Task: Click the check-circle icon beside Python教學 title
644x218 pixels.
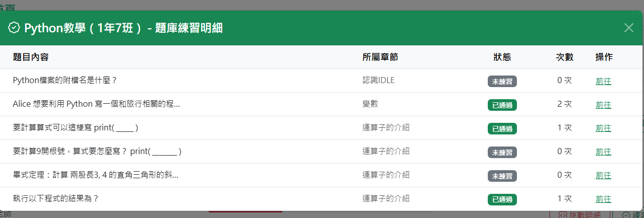Action: [14, 28]
